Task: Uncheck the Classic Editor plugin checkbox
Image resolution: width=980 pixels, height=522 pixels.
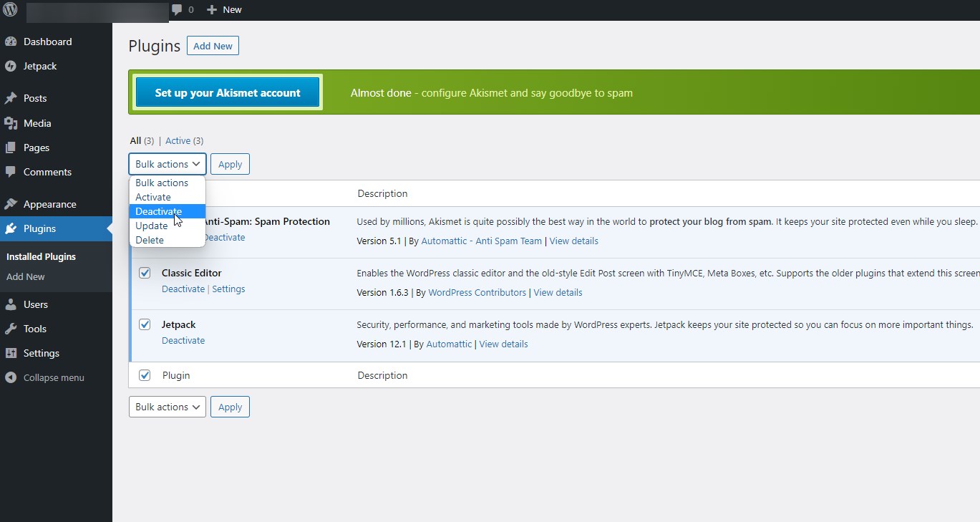Action: pos(145,273)
